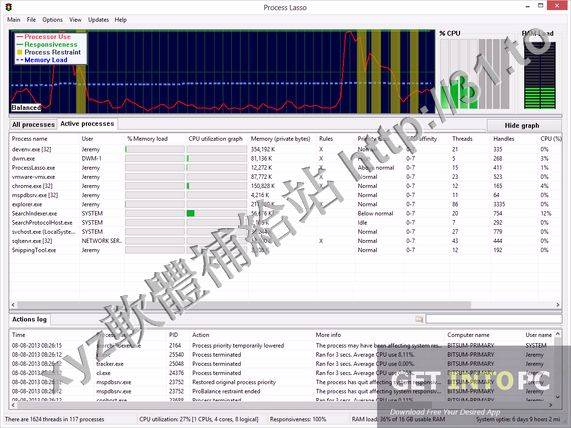
Task: Click the Actions log scroll up arrow
Action: click(558, 334)
